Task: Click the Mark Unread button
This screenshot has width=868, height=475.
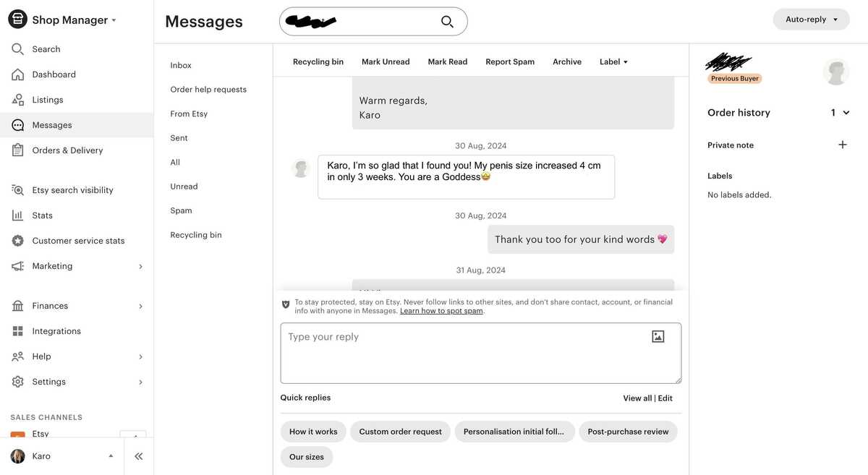Action: coord(386,62)
